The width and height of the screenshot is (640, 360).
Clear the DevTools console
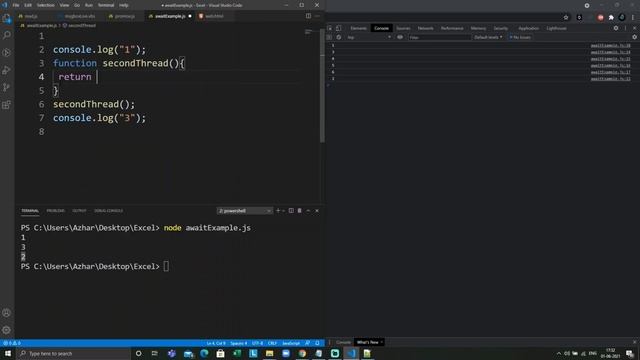pyautogui.click(x=339, y=37)
